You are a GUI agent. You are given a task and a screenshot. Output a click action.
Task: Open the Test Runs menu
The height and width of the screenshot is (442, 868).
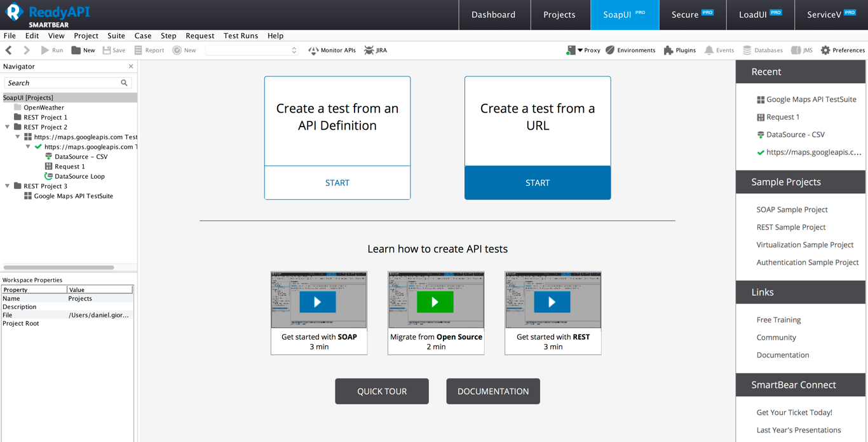(241, 36)
